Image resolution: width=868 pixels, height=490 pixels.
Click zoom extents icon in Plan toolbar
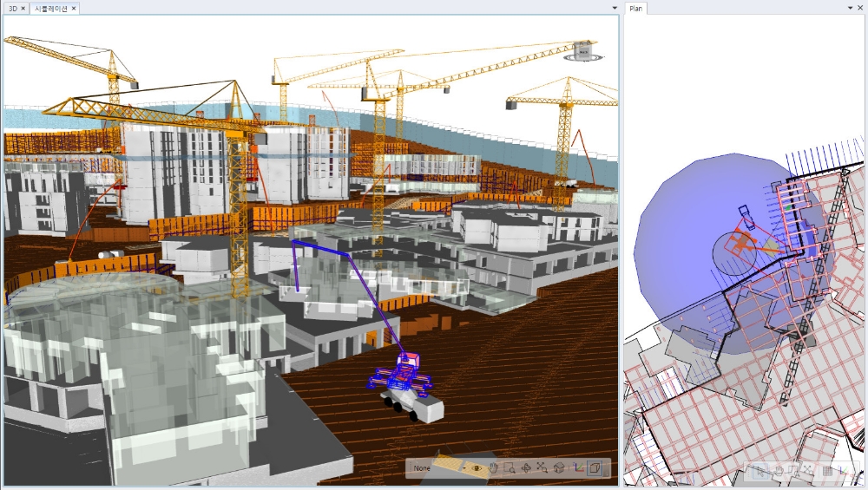coord(808,471)
